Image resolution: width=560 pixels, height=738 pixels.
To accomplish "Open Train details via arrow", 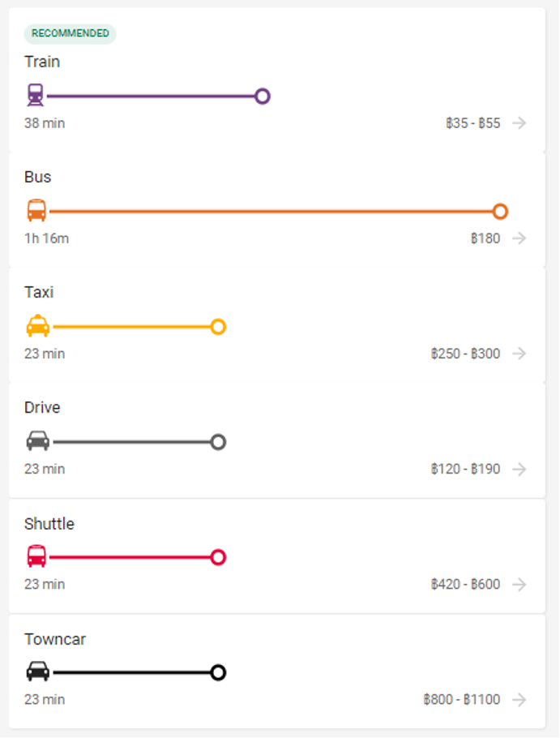I will coord(519,123).
